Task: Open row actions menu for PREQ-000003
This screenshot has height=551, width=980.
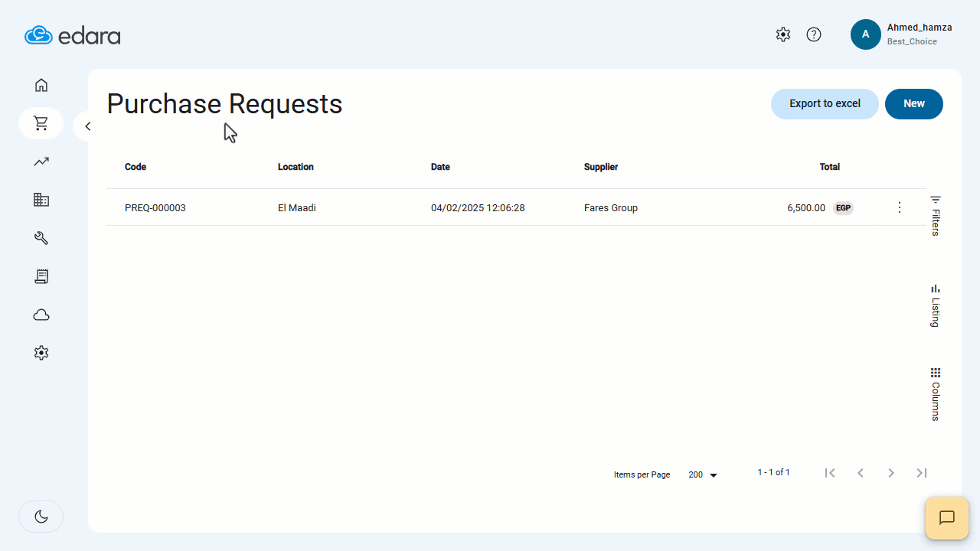Action: point(900,207)
